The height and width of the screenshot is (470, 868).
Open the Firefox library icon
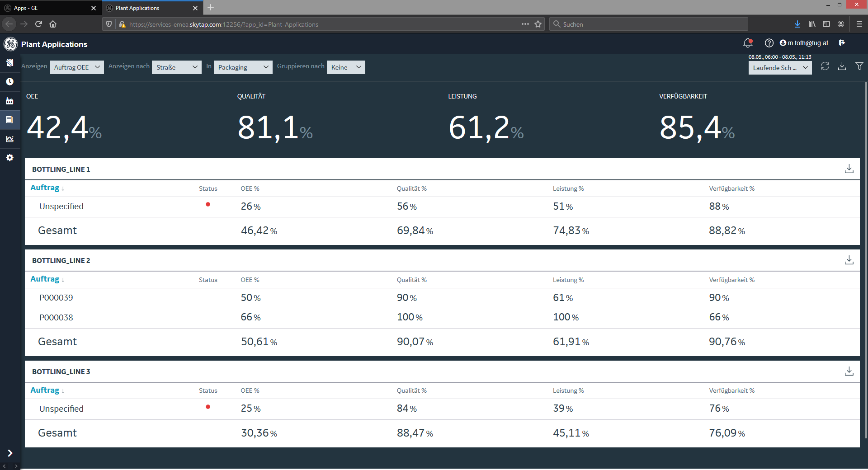812,24
